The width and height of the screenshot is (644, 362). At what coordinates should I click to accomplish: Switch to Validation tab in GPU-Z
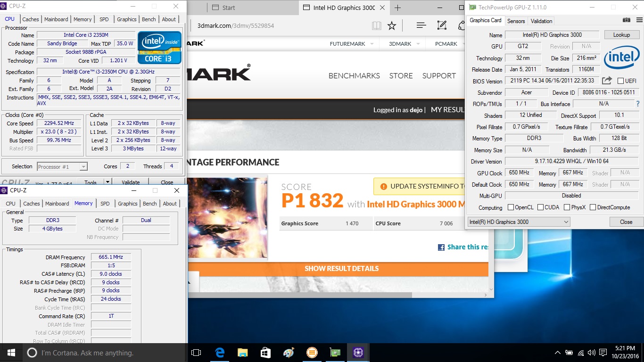(541, 21)
